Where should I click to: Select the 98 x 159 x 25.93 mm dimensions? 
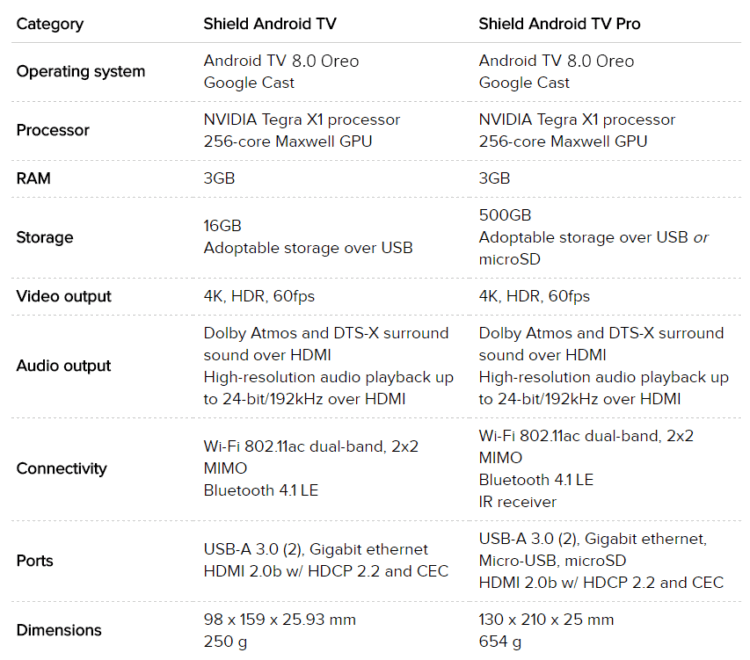tap(280, 619)
